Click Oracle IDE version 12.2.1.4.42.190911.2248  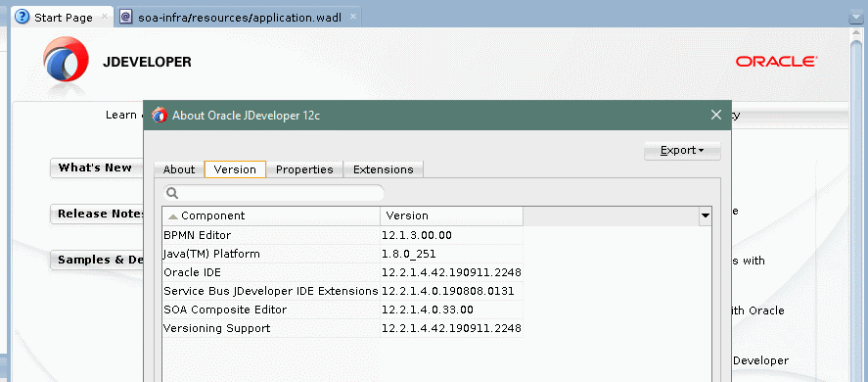(451, 272)
